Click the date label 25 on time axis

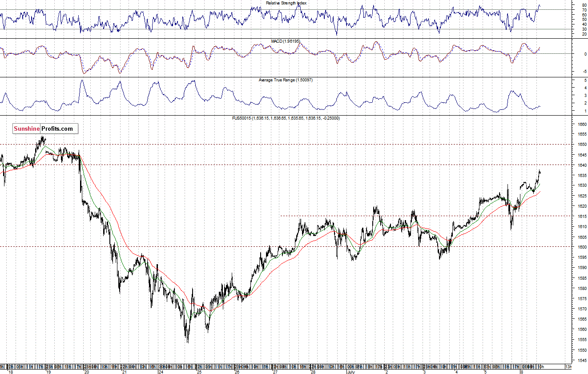coord(199,371)
